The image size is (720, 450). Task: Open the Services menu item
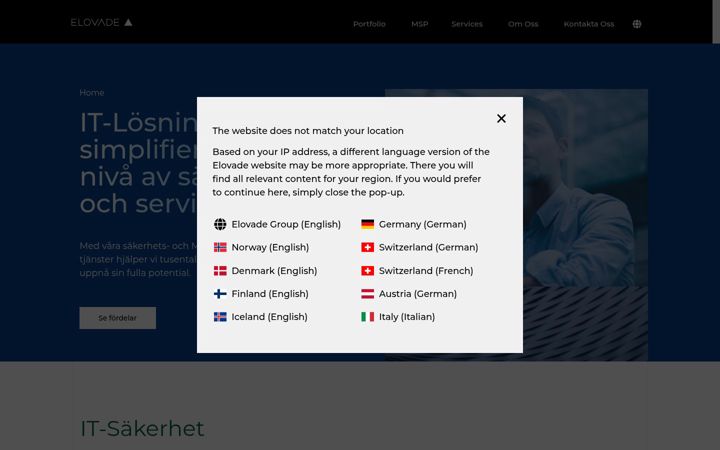point(467,24)
